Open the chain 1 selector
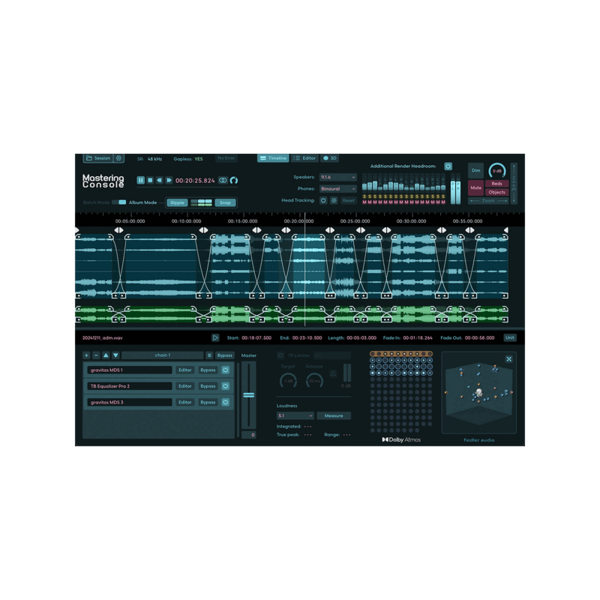Screen dimensions: 600x600 [163, 355]
